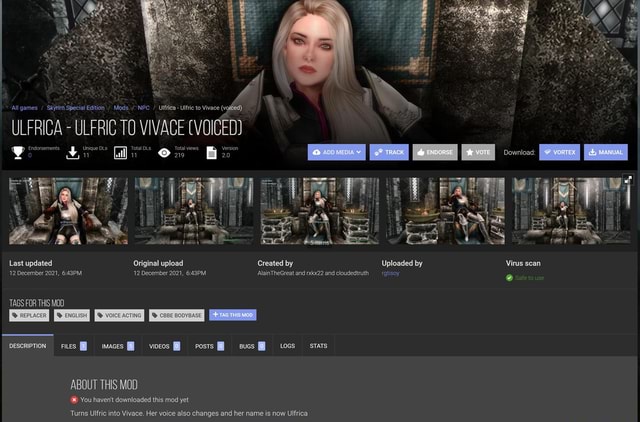
Task: Download the mod with Vortex
Action: [x=559, y=152]
